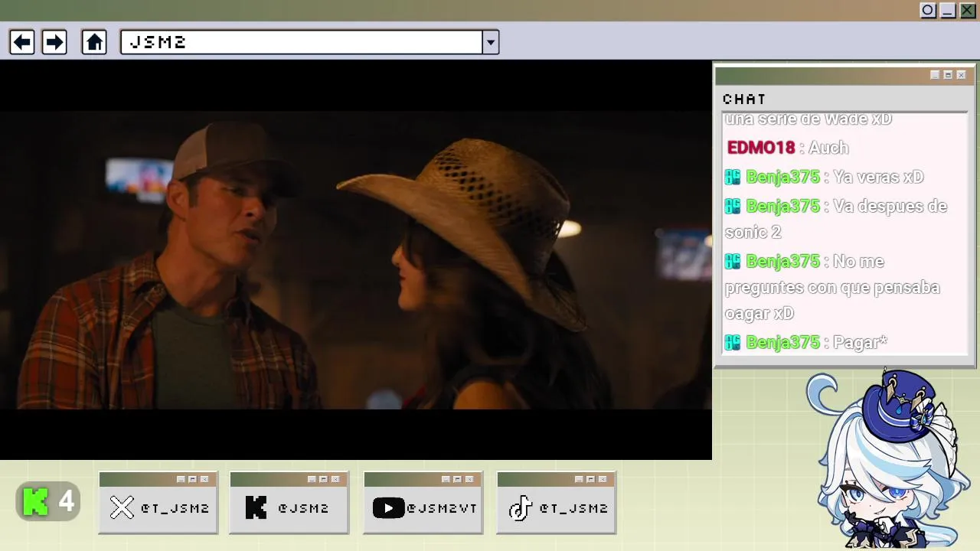Close the CHAT panel window
The image size is (980, 551).
tap(961, 75)
